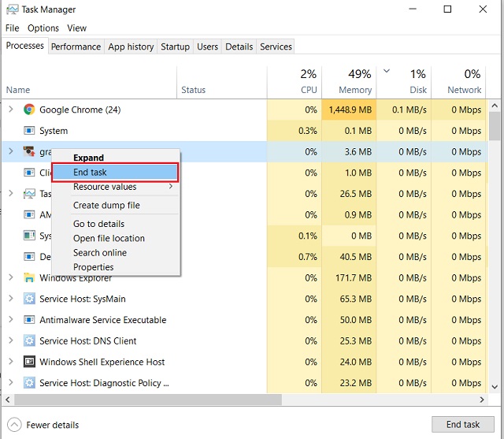Select the Antimalware Service Executable name

(x=103, y=320)
